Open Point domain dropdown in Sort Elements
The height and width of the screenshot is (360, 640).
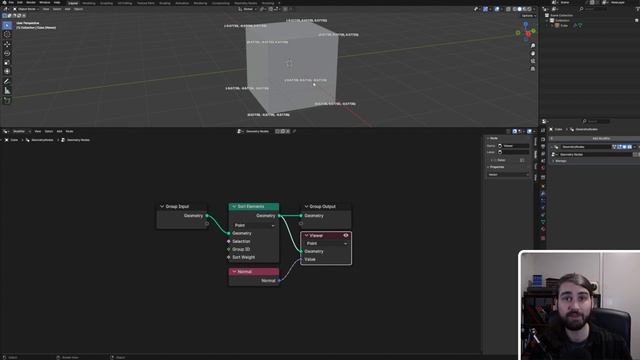254,225
